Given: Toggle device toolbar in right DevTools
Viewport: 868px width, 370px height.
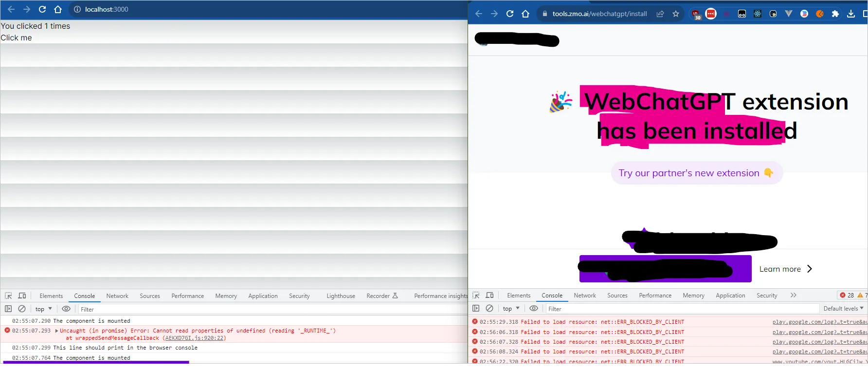Looking at the screenshot, I should pos(489,295).
